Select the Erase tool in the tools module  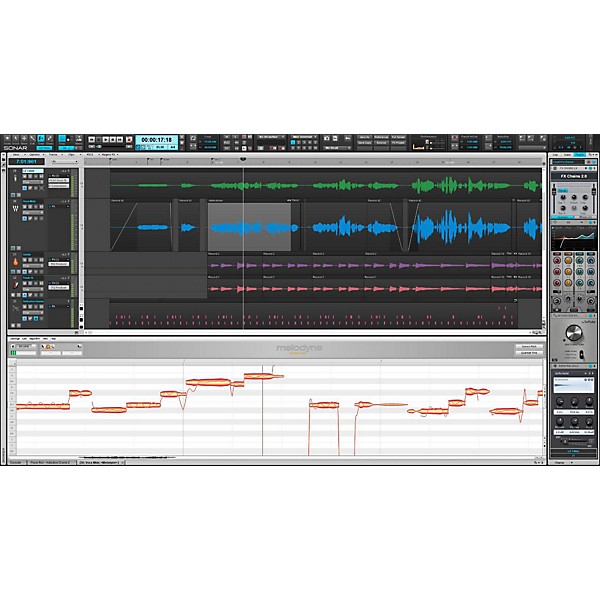[x=49, y=139]
